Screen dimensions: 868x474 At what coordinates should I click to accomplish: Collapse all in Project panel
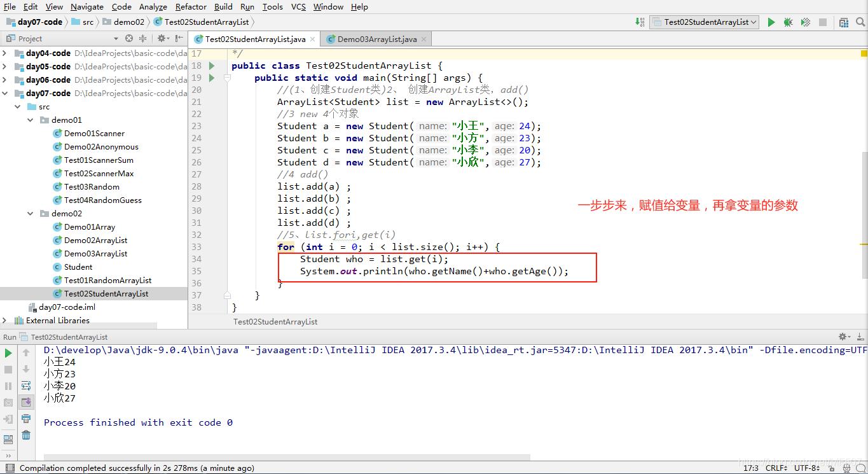[x=142, y=39]
